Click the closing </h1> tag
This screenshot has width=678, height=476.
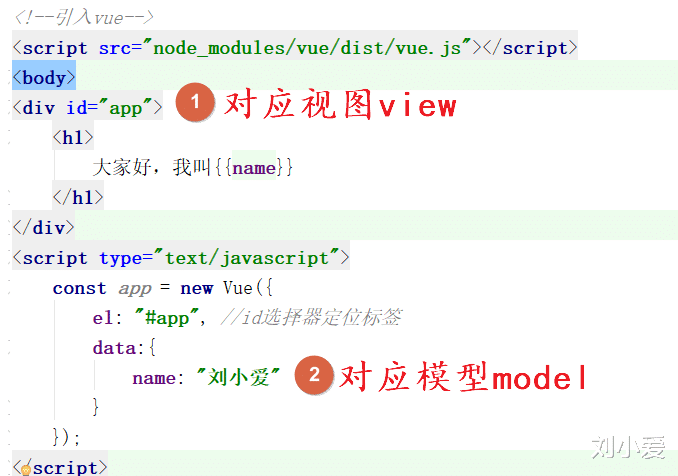pos(78,198)
